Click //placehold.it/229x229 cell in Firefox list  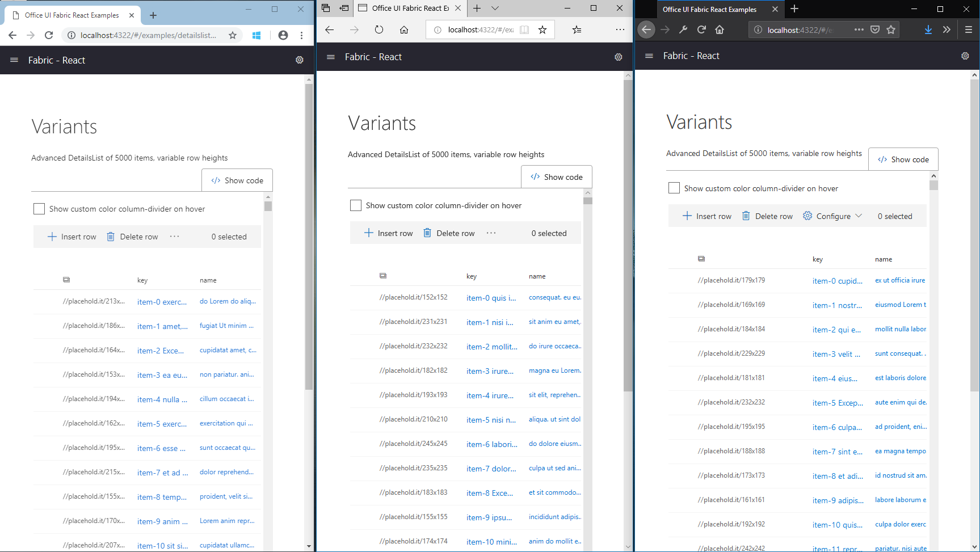coord(731,353)
